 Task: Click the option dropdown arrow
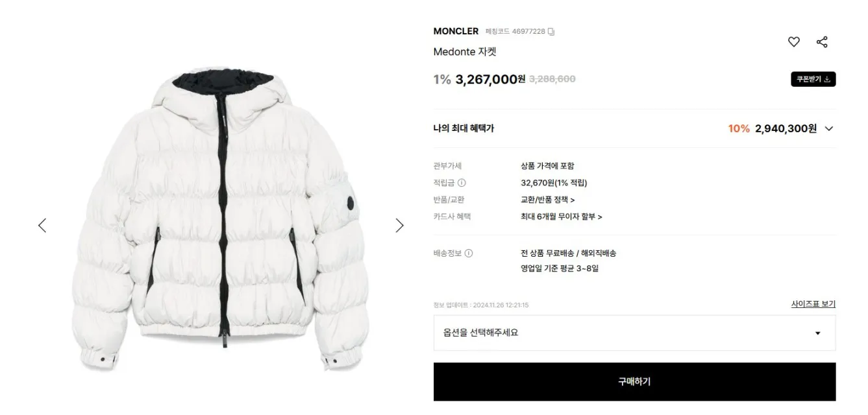point(817,333)
